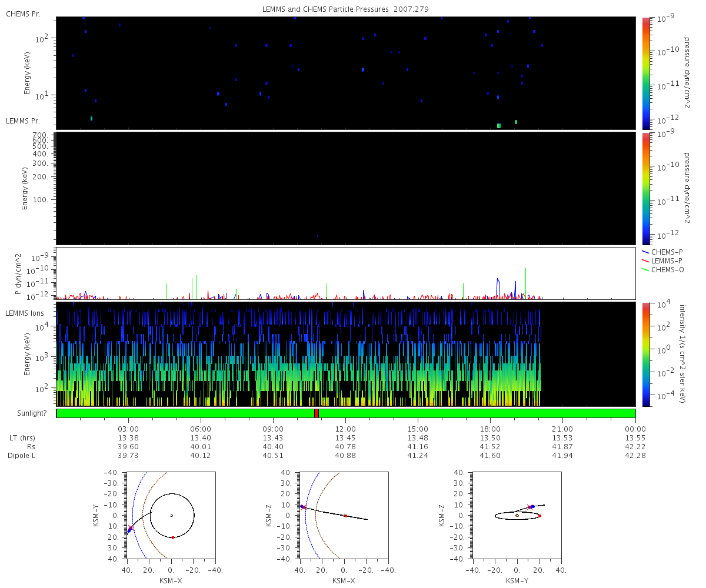Click the LEMMS Ions intensity colorbar
Screen dimensions: 706x588
click(x=646, y=354)
